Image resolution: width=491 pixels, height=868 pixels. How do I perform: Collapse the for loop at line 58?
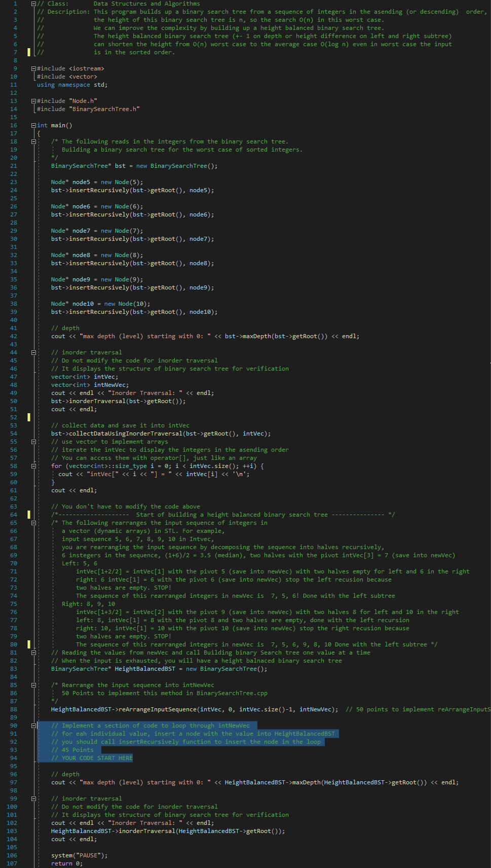pos(33,466)
